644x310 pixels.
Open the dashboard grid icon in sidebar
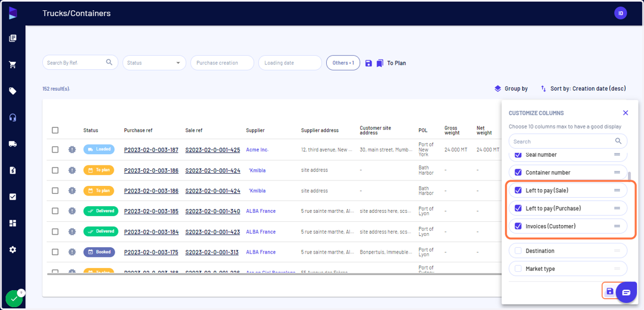coord(13,223)
